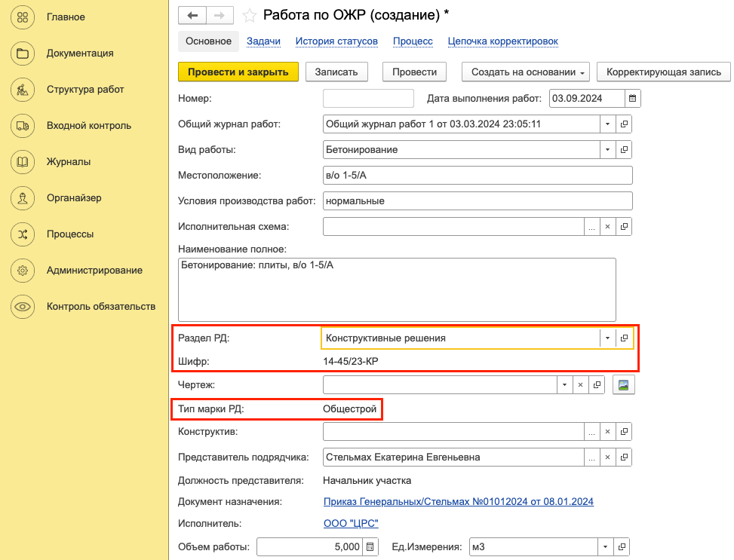Click the Администрирование gear icon in sidebar
The height and width of the screenshot is (560, 734).
[23, 270]
